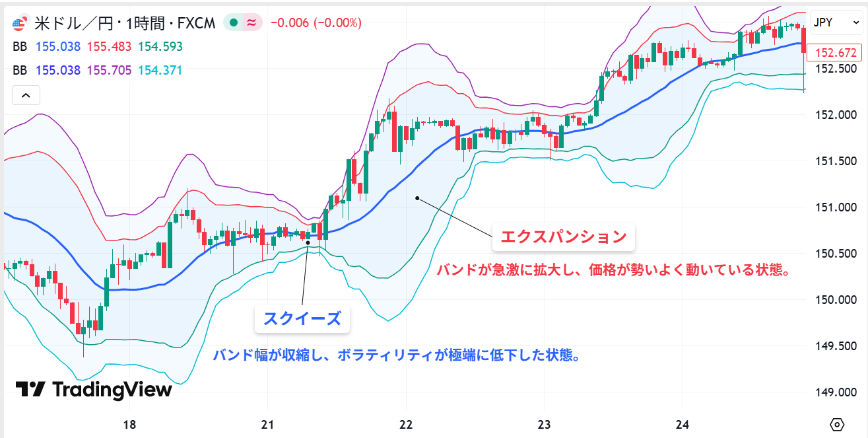868x438 pixels.
Task: Click the TradingView logo
Action: click(94, 389)
